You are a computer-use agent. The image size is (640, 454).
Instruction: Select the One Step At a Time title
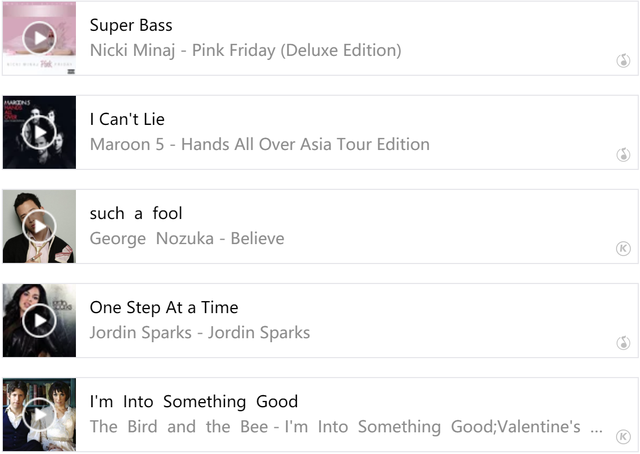164,307
